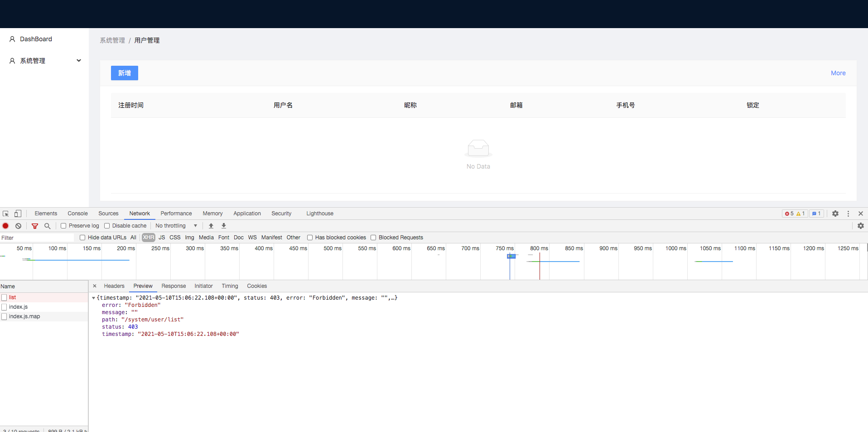Viewport: 868px width, 432px height.
Task: Open Network panel settings gear
Action: [861, 226]
